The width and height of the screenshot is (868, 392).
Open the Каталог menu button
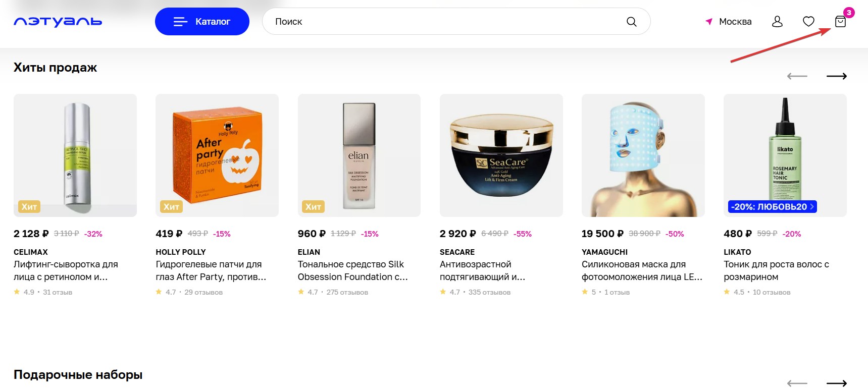point(202,22)
